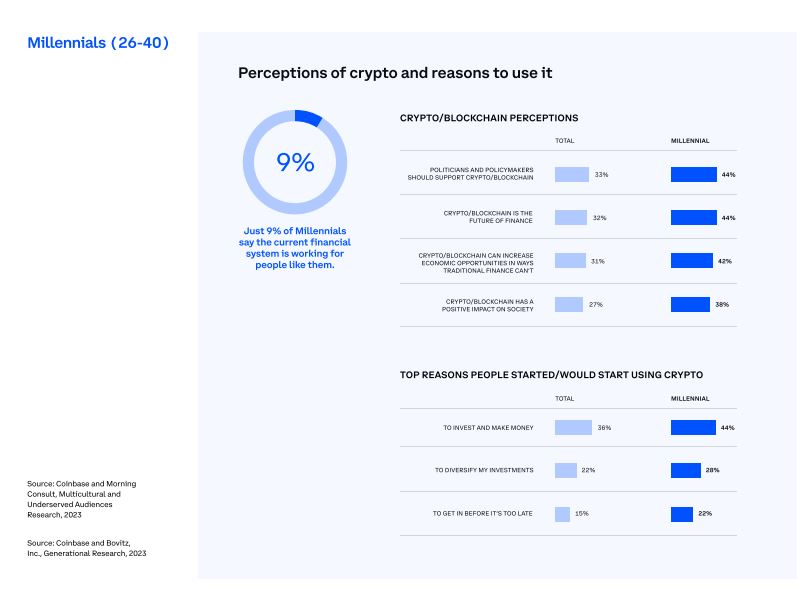The width and height of the screenshot is (797, 604).
Task: Click the Millennials (26-40) heading
Action: [x=98, y=43]
